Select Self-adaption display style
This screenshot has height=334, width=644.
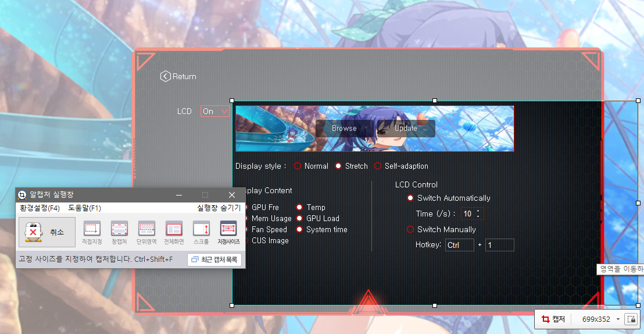click(378, 166)
